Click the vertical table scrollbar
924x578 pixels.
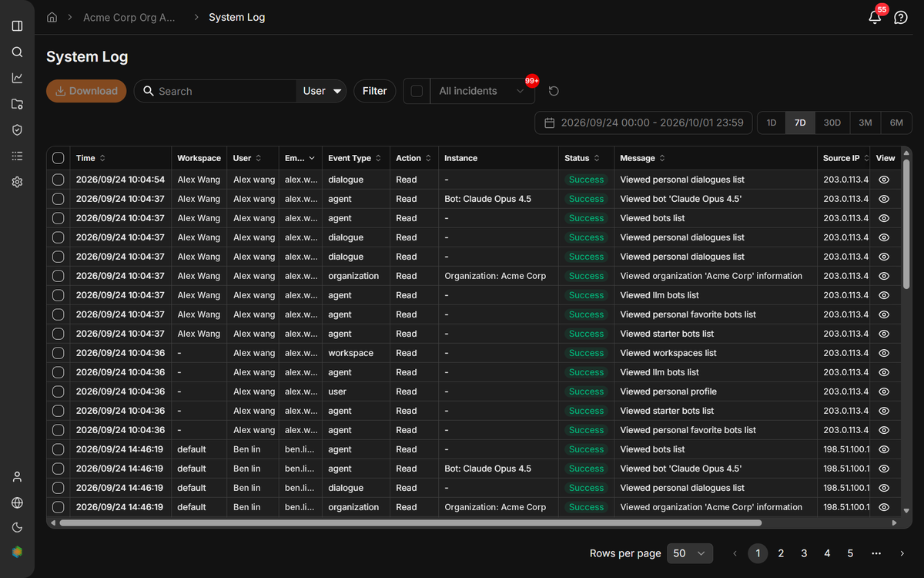[906, 225]
